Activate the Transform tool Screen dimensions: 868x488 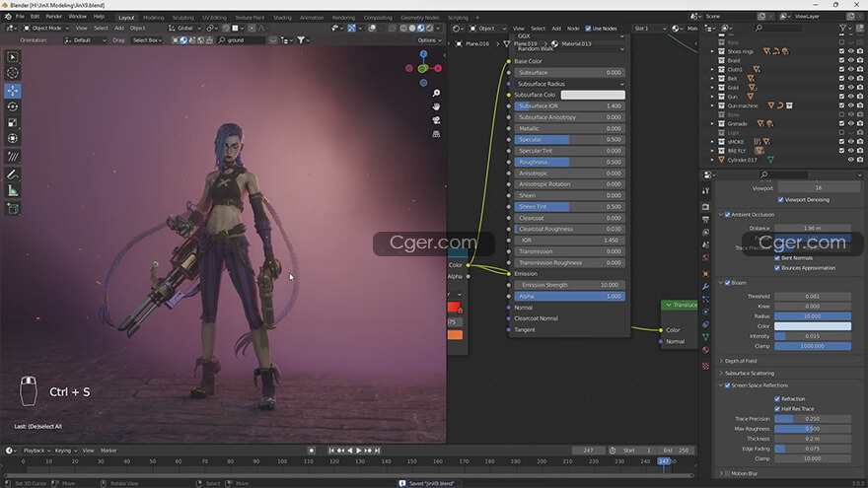click(x=13, y=139)
